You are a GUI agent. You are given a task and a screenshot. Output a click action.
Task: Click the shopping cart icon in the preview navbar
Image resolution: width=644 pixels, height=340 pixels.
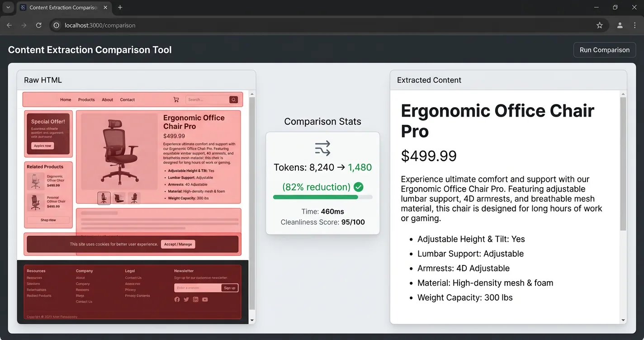click(x=176, y=99)
